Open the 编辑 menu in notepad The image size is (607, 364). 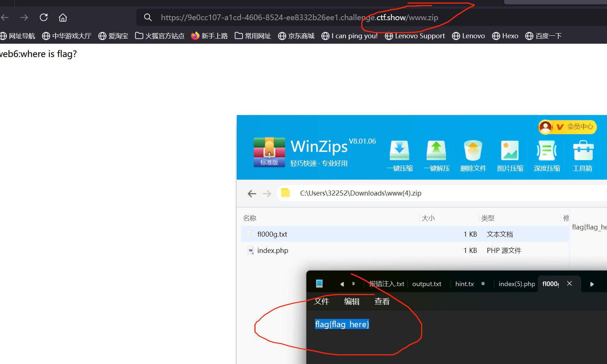pyautogui.click(x=351, y=301)
